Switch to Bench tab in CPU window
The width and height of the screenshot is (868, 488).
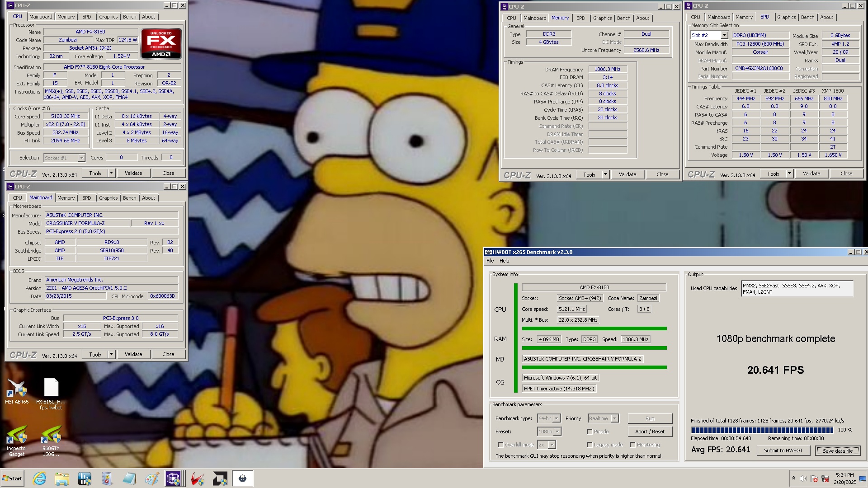130,17
